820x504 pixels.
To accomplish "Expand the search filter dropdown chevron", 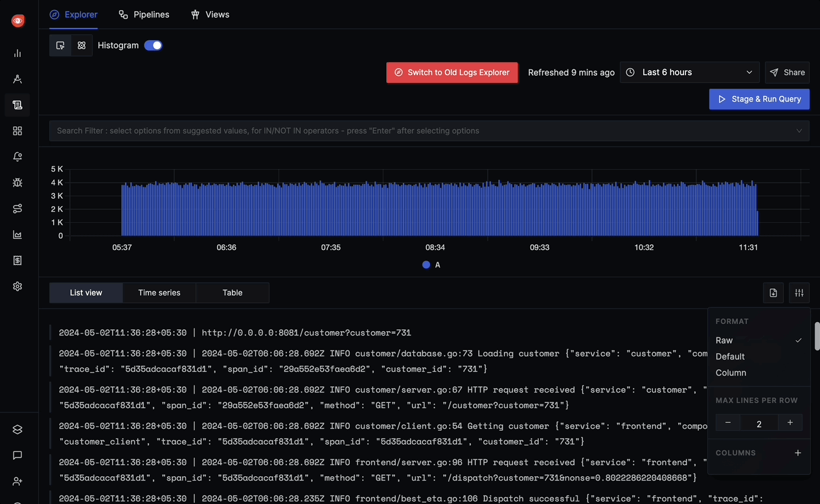I will click(x=799, y=131).
